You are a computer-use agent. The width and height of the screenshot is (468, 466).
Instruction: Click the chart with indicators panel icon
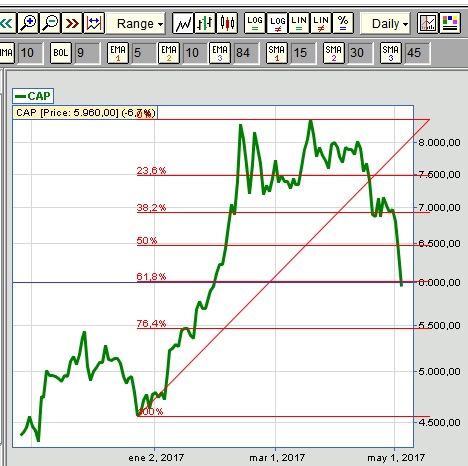pyautogui.click(x=428, y=23)
